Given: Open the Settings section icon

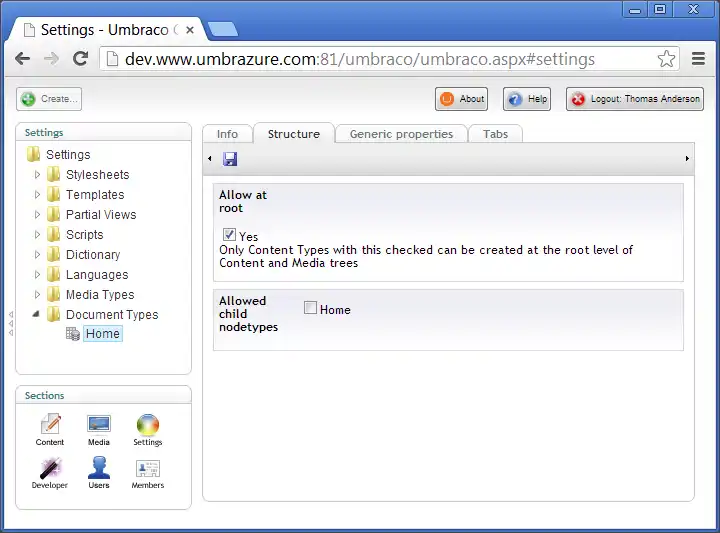Looking at the screenshot, I should tap(147, 430).
